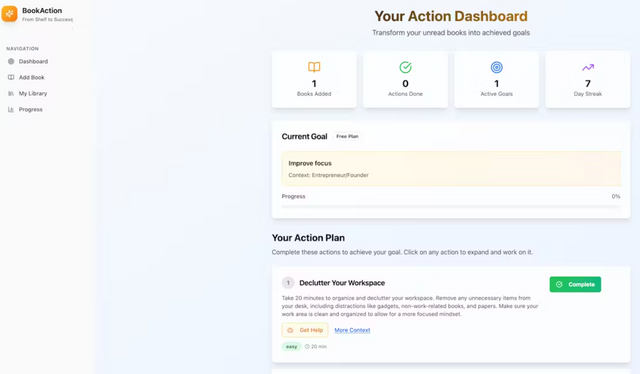Click the Add Book open-book icon
The image size is (640, 374).
11,77
